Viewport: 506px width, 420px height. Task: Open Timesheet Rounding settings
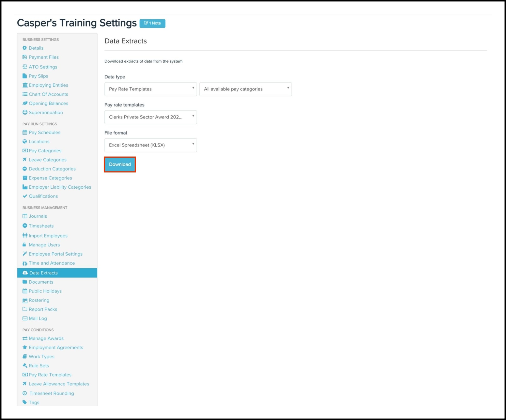coord(52,393)
